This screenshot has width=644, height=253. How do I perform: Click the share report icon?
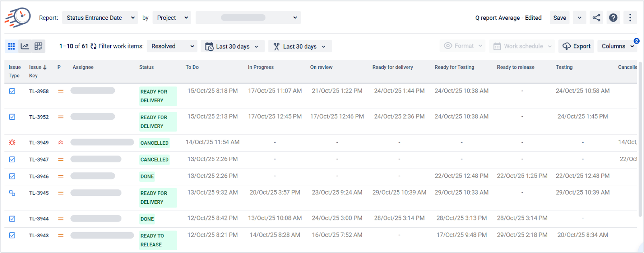(597, 18)
